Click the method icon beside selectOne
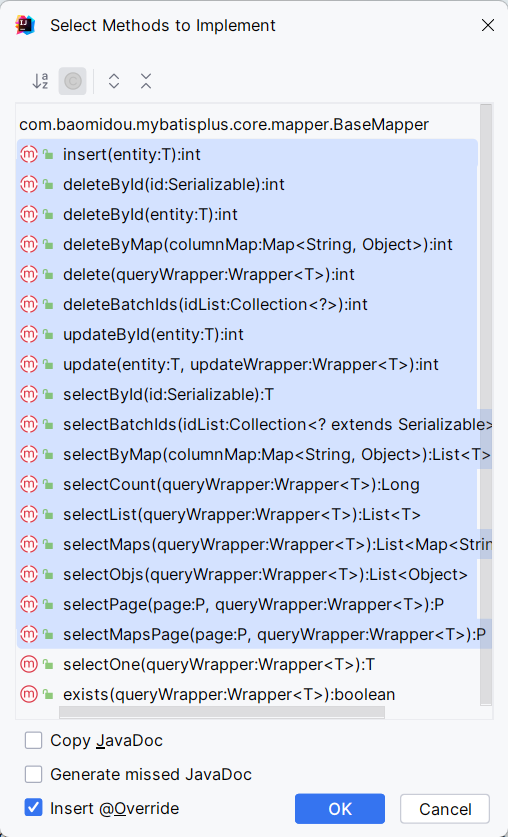Viewport: 508px width, 837px height. [29, 665]
